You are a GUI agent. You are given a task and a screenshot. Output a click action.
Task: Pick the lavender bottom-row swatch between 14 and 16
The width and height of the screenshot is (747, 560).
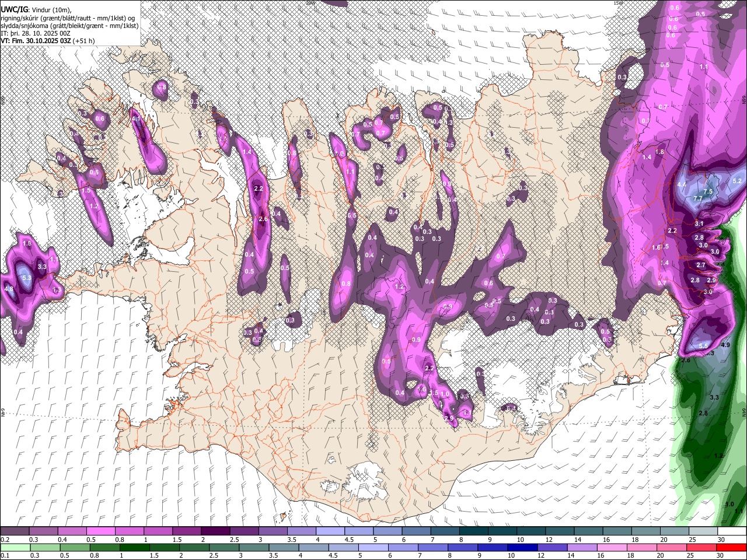pyautogui.click(x=583, y=547)
